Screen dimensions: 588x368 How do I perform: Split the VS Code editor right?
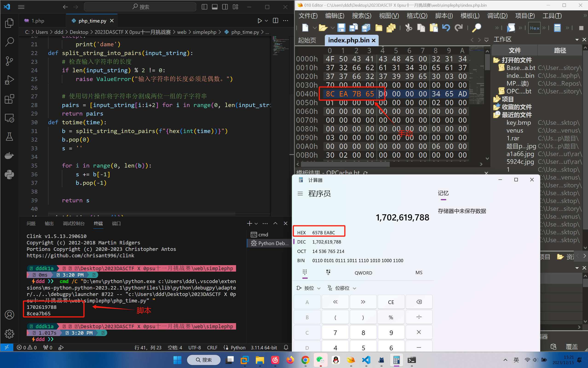coord(275,21)
